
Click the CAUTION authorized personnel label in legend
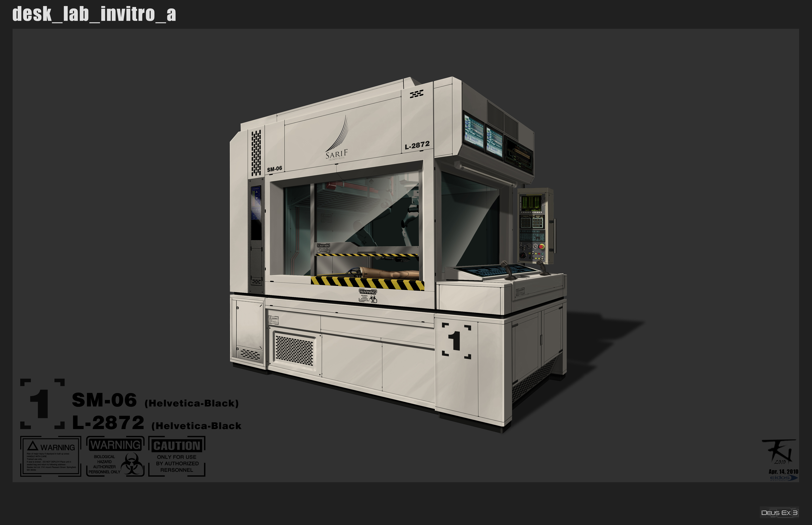177,456
